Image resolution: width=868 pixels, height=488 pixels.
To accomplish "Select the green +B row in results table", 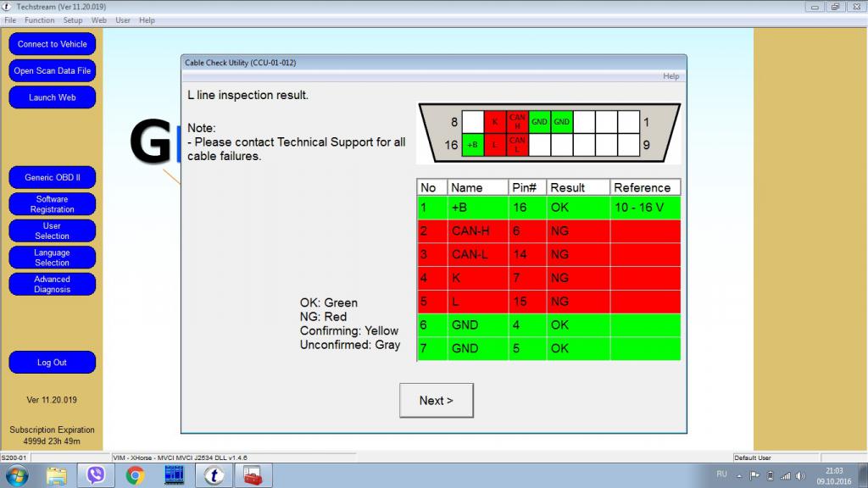I will 548,208.
